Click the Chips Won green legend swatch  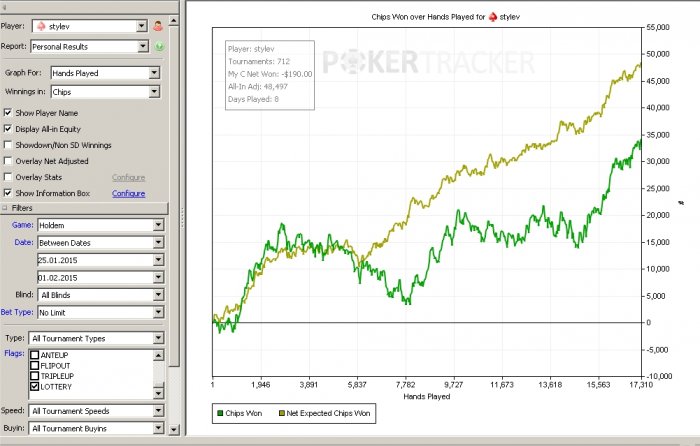tap(220, 413)
